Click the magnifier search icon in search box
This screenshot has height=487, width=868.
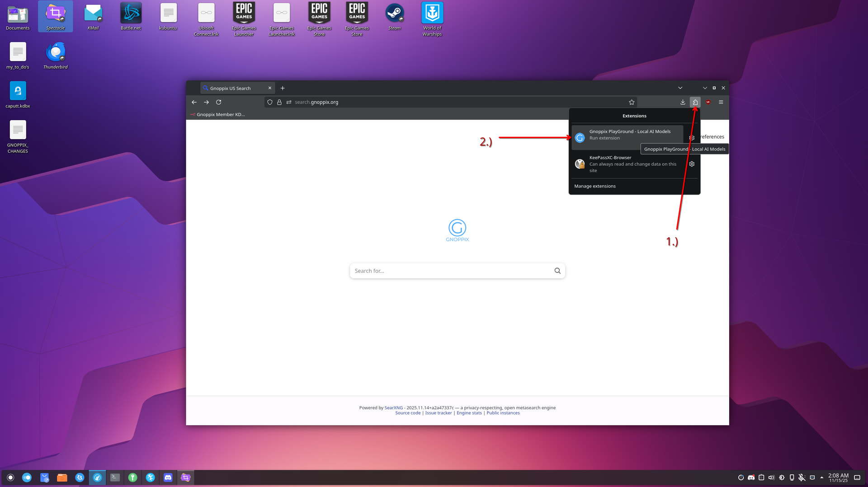(557, 271)
